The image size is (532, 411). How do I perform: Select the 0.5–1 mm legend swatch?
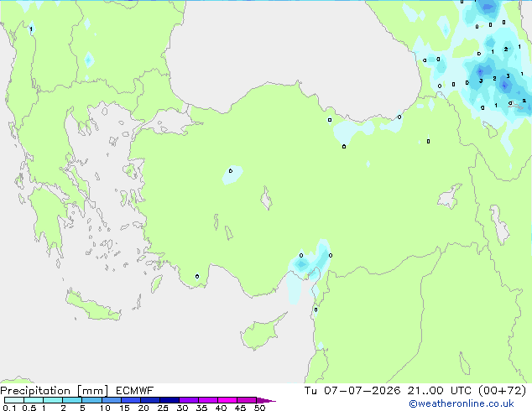[x=34, y=400]
